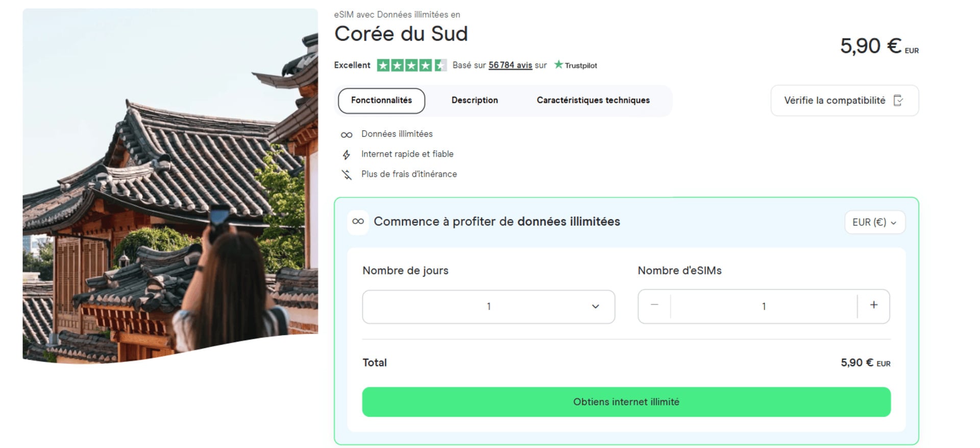Click the infinity icon in the offer card header
Screen dimensions: 980x448
pyautogui.click(x=357, y=222)
